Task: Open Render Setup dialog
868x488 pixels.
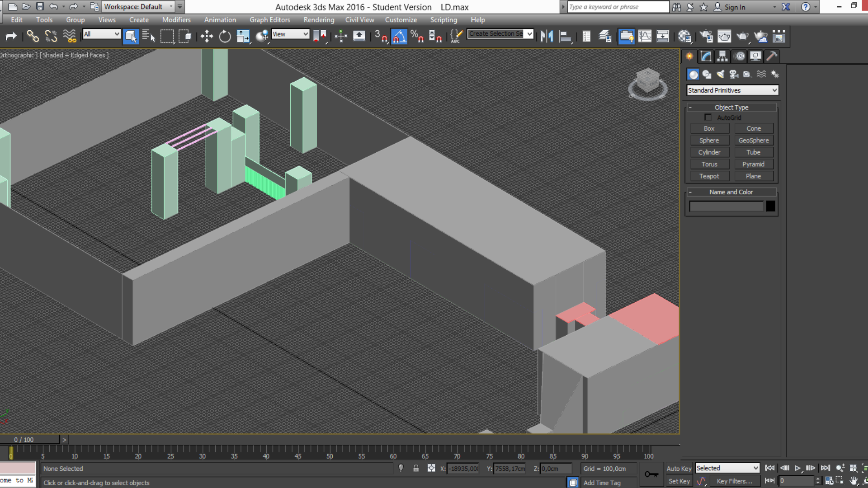Action: (706, 36)
